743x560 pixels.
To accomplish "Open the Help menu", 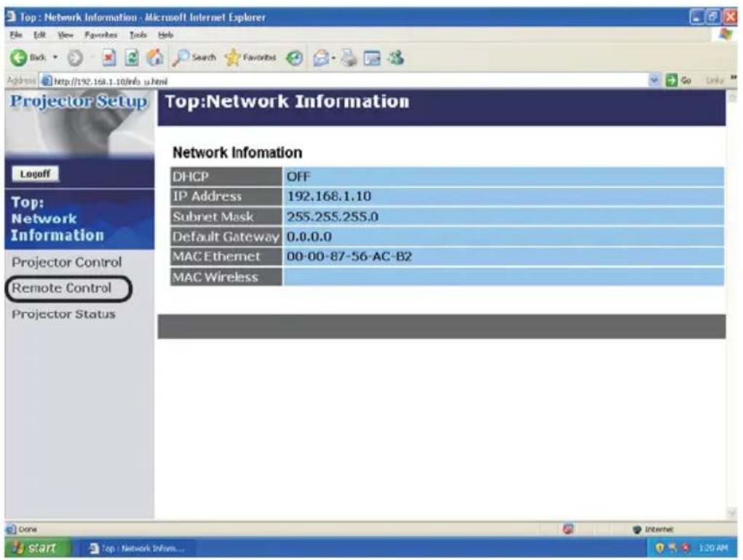I will click(165, 35).
